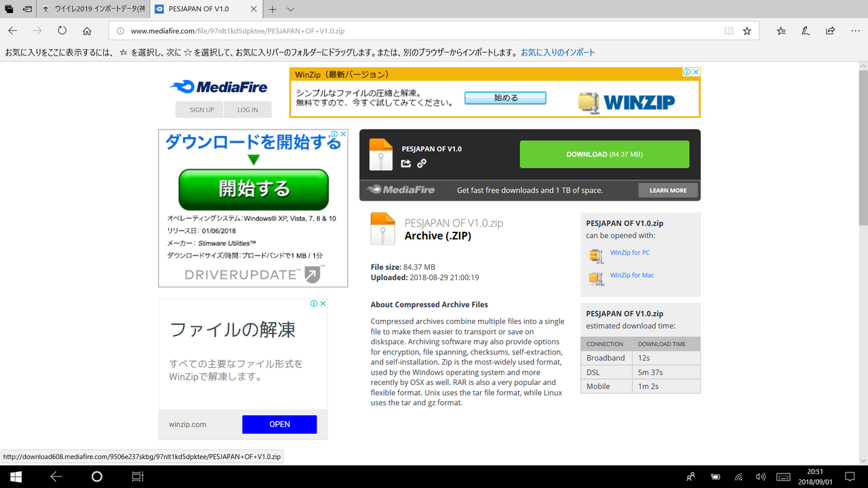Image resolution: width=868 pixels, height=488 pixels.
Task: Click the browser forward arrow
Action: (37, 30)
